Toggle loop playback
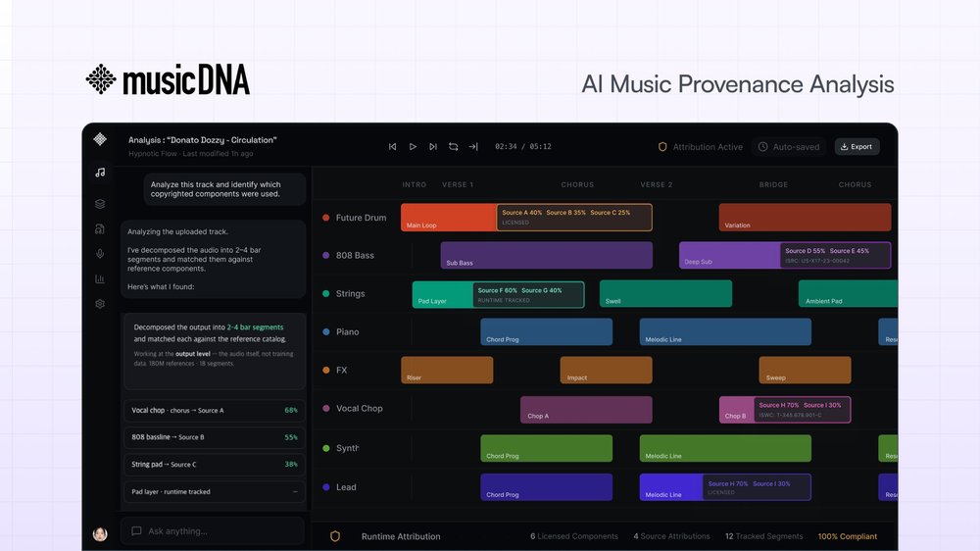This screenshot has height=551, width=980. tap(453, 146)
